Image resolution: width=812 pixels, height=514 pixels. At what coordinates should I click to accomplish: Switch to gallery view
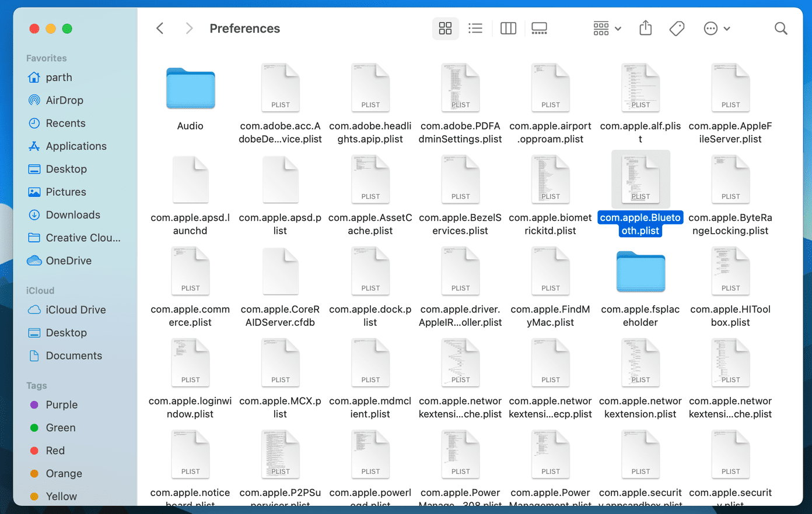[x=539, y=28]
